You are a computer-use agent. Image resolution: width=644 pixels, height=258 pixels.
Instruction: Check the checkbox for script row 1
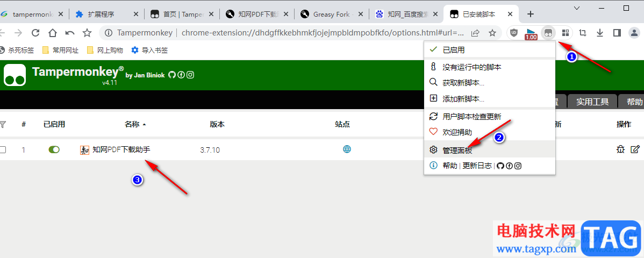[x=3, y=150]
